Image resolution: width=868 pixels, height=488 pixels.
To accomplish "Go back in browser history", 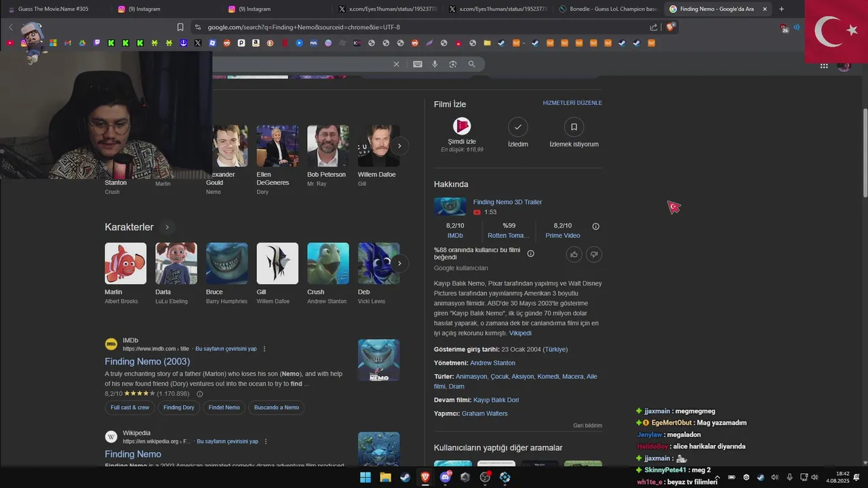I will (11, 27).
